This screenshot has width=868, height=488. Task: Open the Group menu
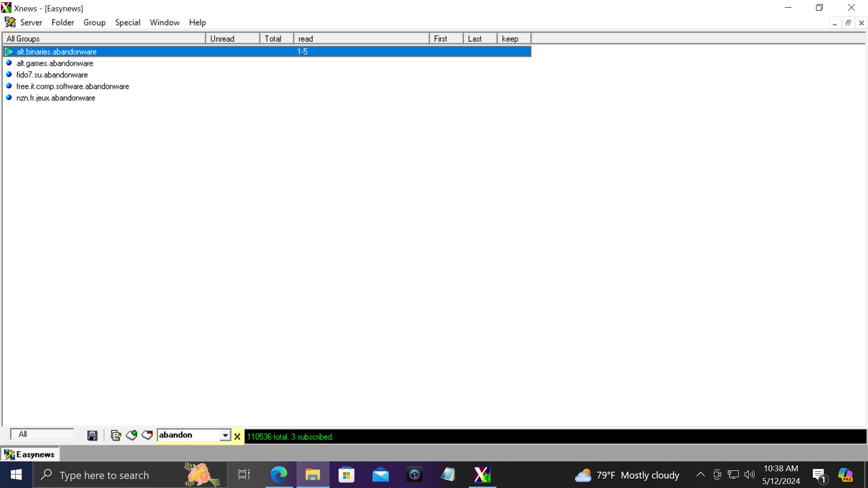[x=94, y=23]
